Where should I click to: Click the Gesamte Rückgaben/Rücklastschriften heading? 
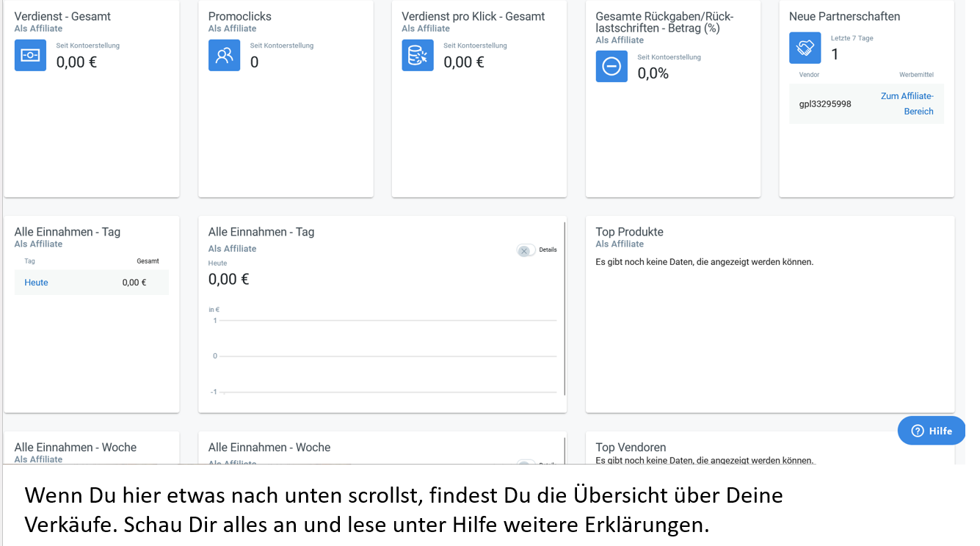pos(664,22)
